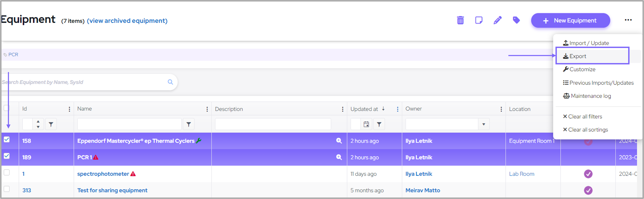Click magnifier icon in PCR 1 row
644x199 pixels.
[339, 157]
